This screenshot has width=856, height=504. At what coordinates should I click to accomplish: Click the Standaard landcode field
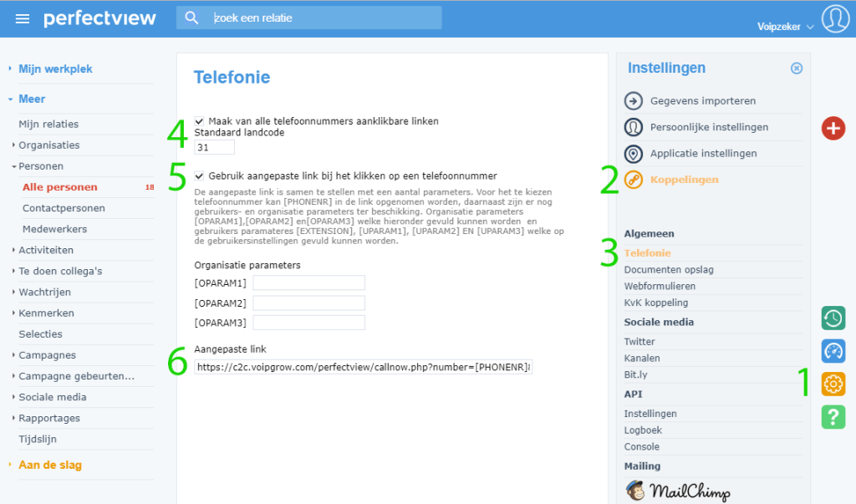[x=215, y=147]
